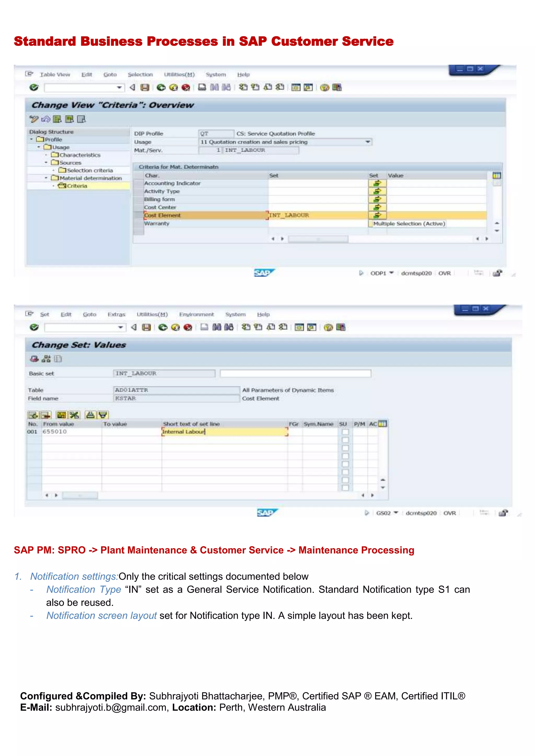
Task: Click the Customize local layout icon in Criteria window
Action: 337,87
